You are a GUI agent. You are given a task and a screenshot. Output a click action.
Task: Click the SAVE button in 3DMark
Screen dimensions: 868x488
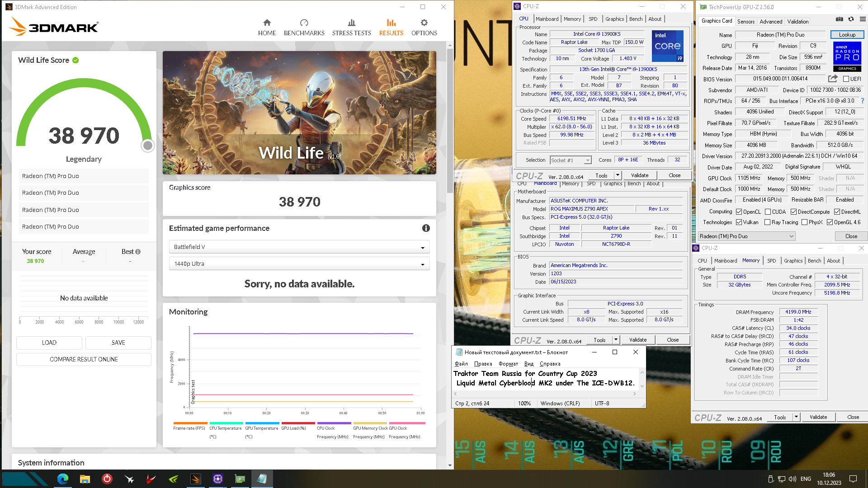tap(118, 343)
